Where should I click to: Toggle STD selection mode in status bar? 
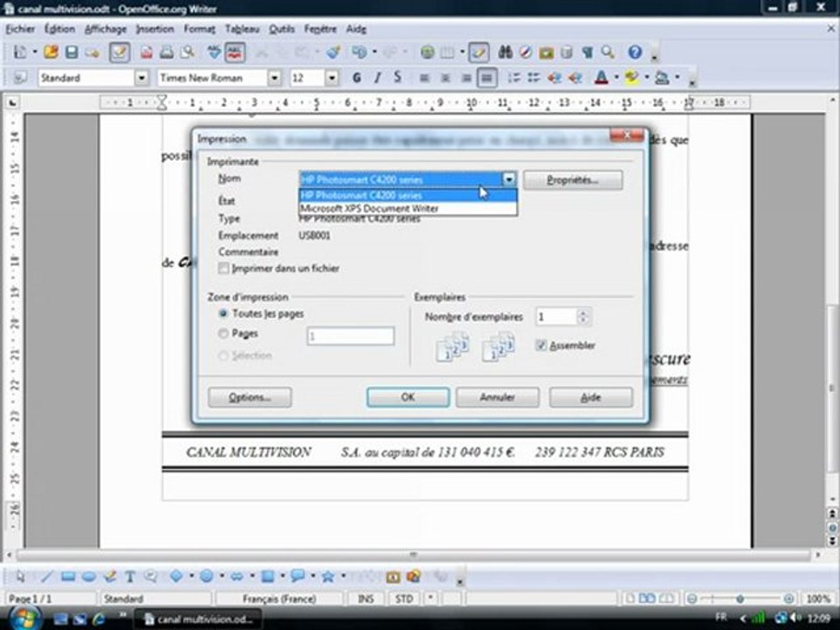click(404, 598)
